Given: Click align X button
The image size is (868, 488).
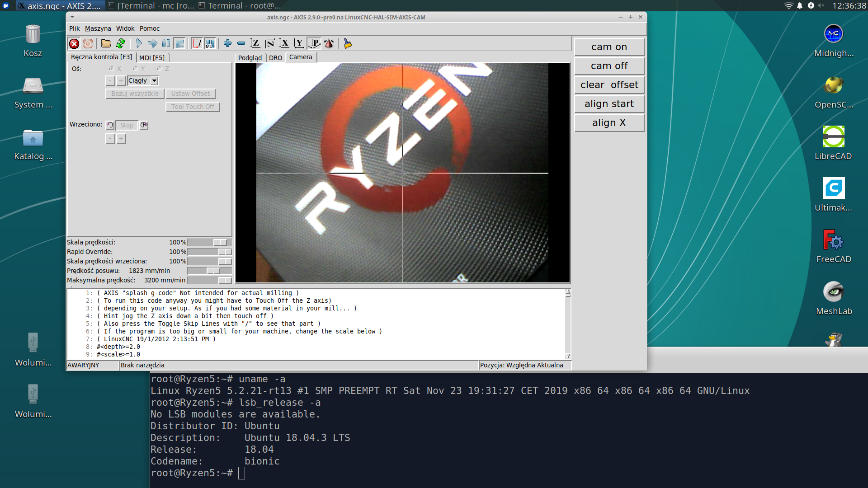Looking at the screenshot, I should point(609,123).
